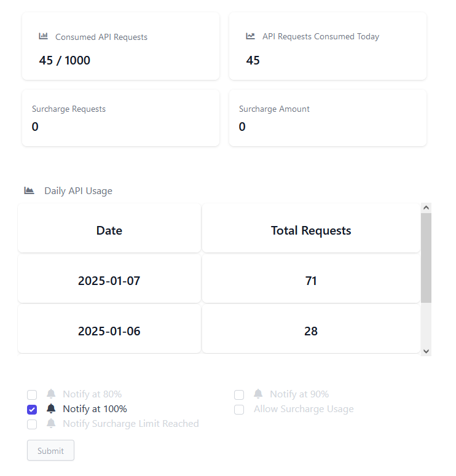Check Notify Surcharge Limit Reached box
The width and height of the screenshot is (456, 476).
32,424
